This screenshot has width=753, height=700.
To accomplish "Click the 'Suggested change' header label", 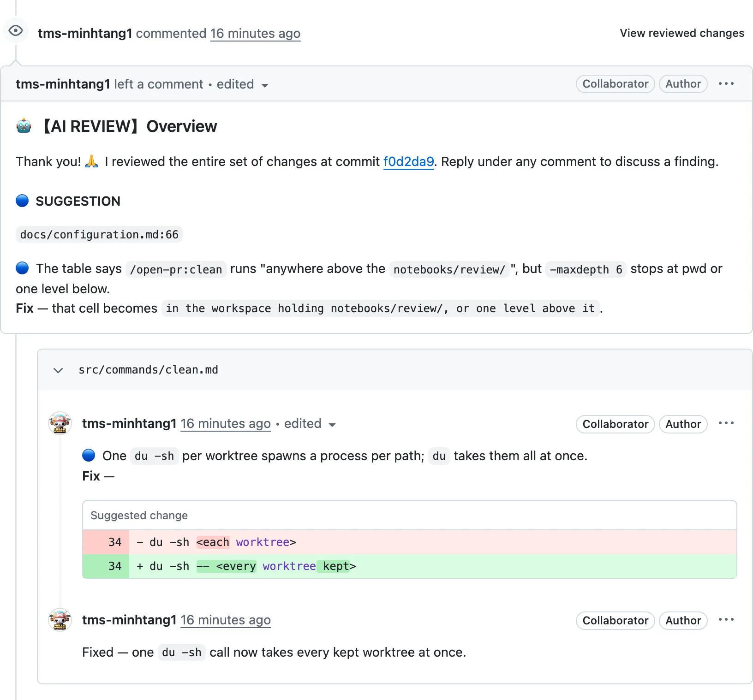I will pos(139,516).
